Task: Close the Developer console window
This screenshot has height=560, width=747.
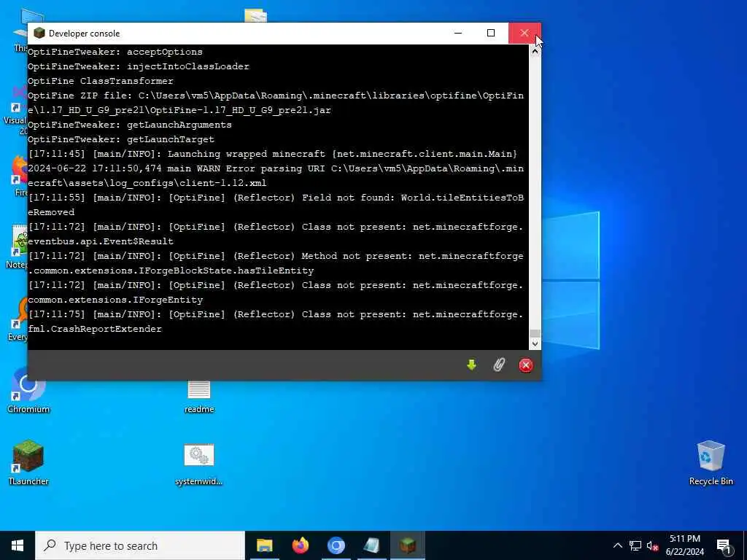Action: 525,33
